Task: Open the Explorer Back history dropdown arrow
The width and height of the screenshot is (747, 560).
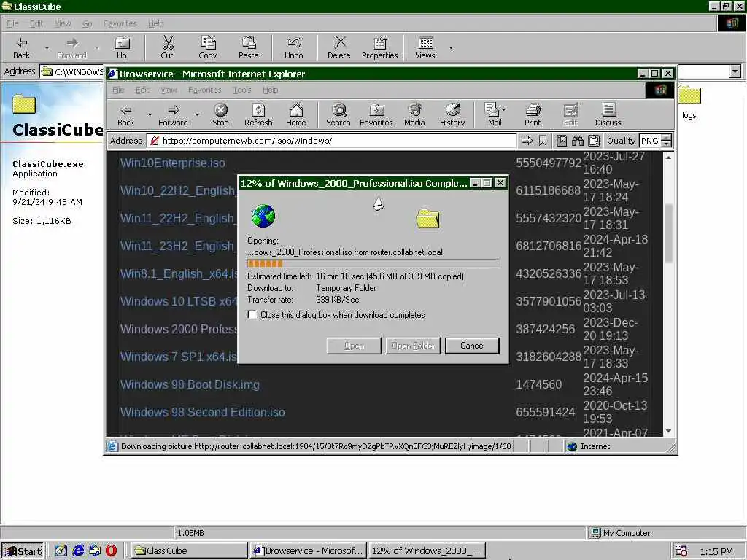Action: tap(47, 47)
